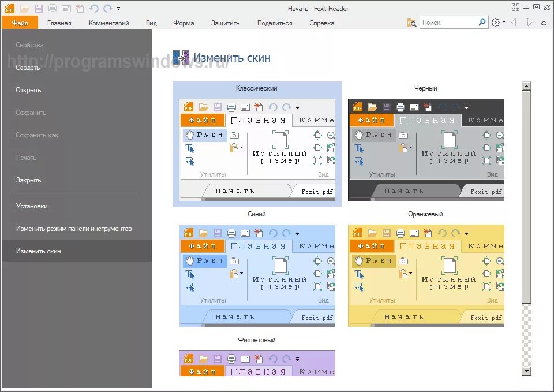Click the ribbon display options icon
554x392 pixels.
coord(515,7)
